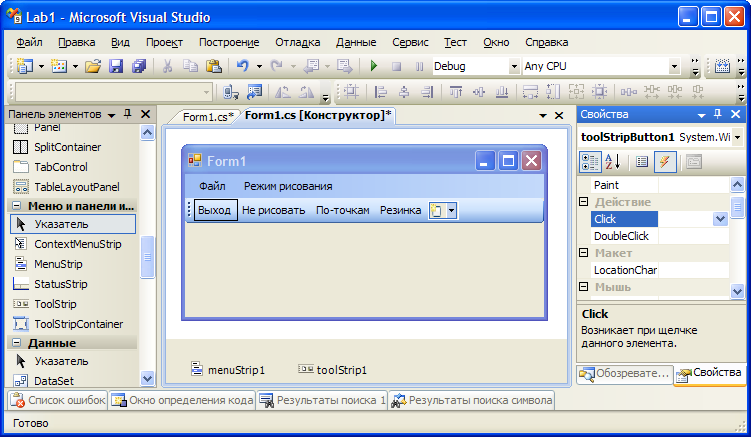Open the Сервис menu
Viewport: 751px width, 437px height.
click(x=410, y=42)
